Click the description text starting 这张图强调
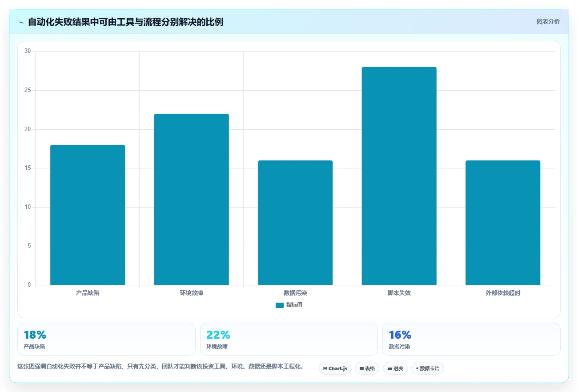 tap(161, 367)
